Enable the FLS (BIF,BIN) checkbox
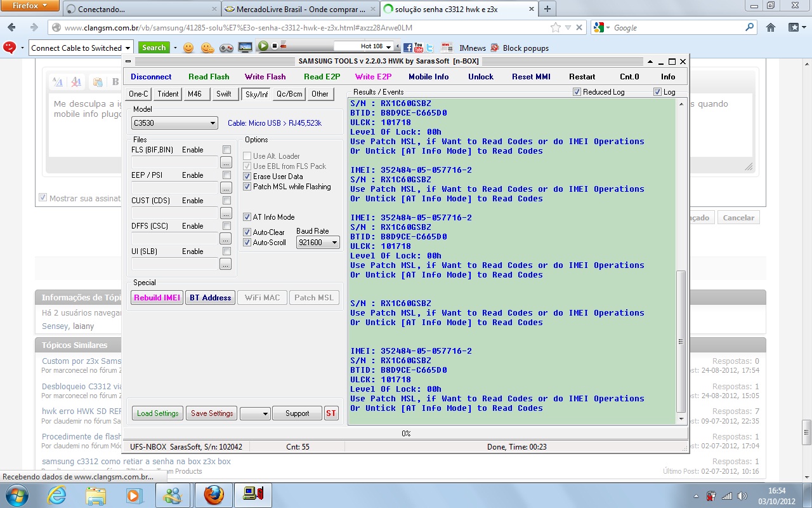 point(226,150)
